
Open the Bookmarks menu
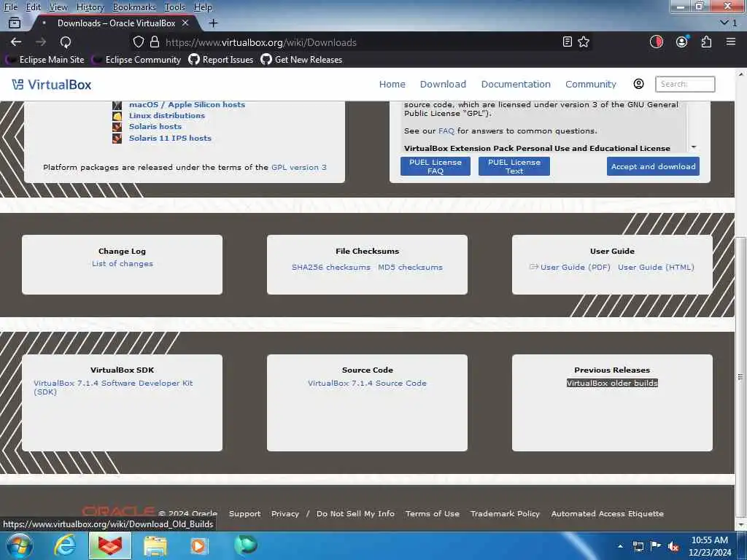click(x=134, y=7)
